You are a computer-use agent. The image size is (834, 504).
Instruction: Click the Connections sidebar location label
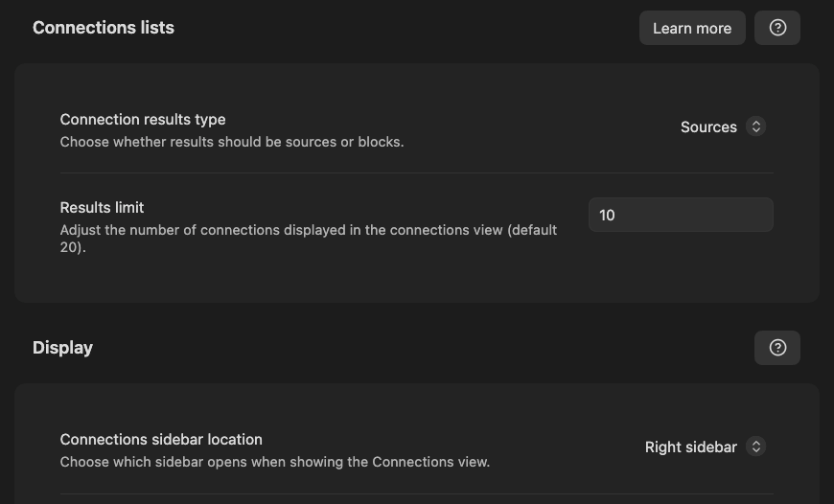161,440
